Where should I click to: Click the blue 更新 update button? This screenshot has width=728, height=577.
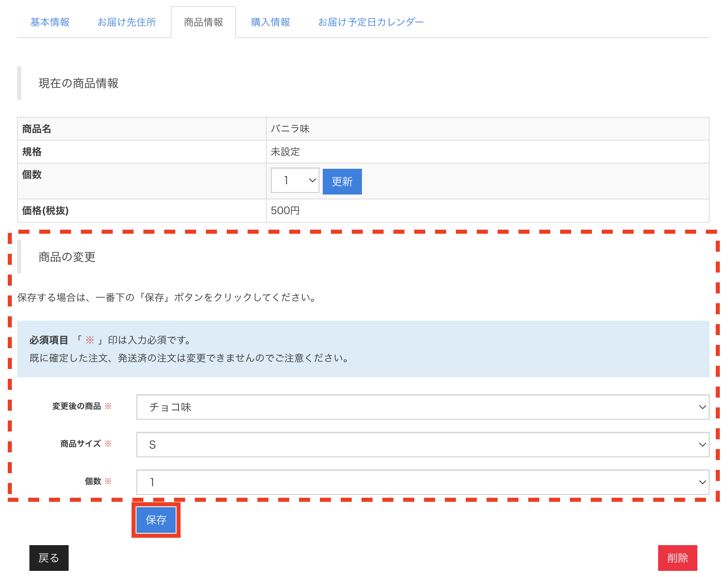pyautogui.click(x=342, y=181)
